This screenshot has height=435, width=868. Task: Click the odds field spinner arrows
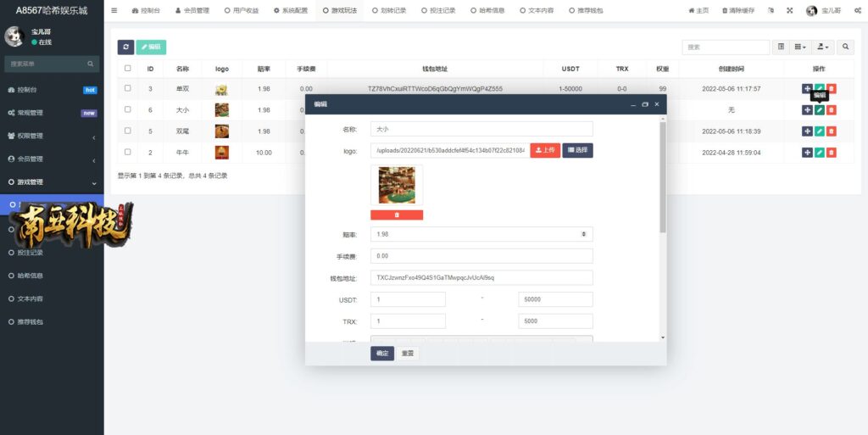[x=583, y=234]
